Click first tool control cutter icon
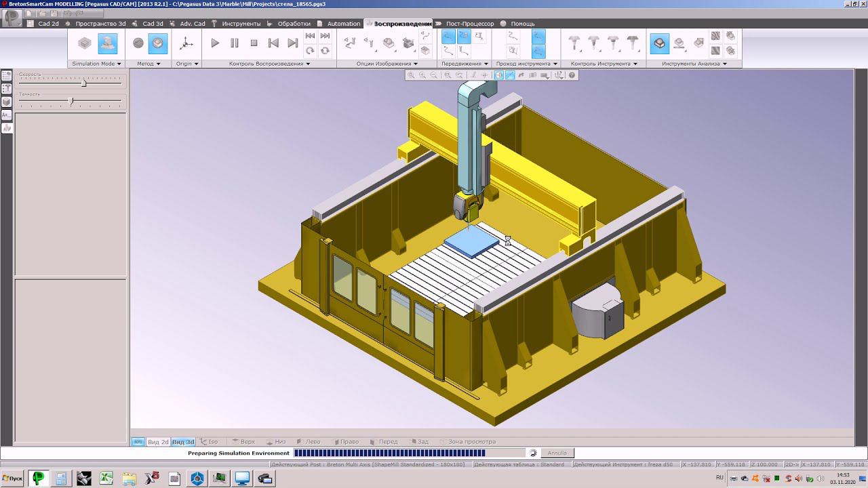This screenshot has height=488, width=868. 575,43
